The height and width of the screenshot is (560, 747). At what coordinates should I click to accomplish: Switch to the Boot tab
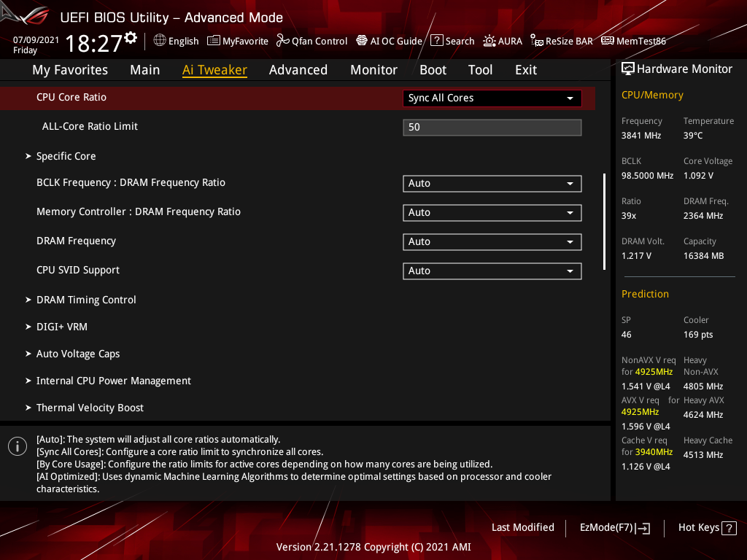pos(433,70)
